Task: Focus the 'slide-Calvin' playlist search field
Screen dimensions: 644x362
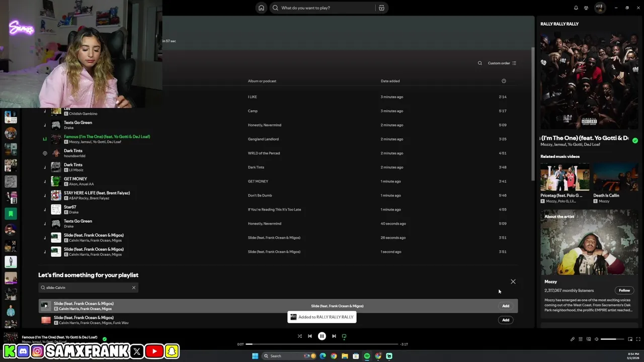Action: click(x=88, y=288)
